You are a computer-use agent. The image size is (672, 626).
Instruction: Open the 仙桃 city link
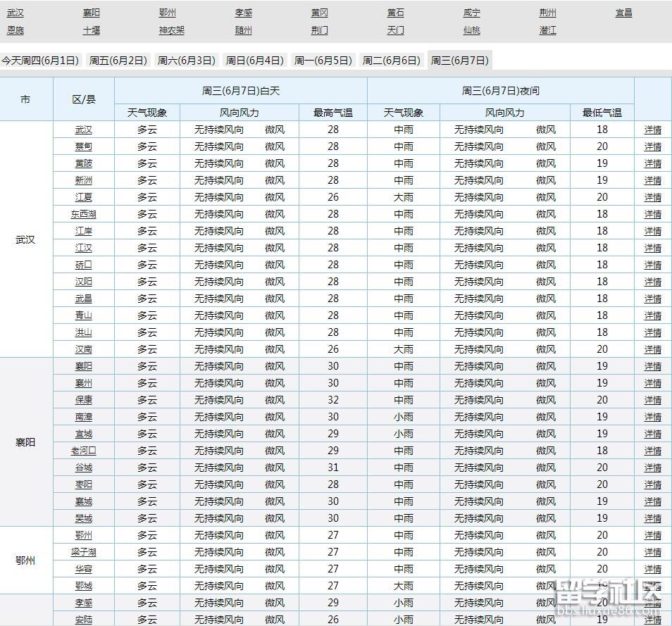[471, 30]
